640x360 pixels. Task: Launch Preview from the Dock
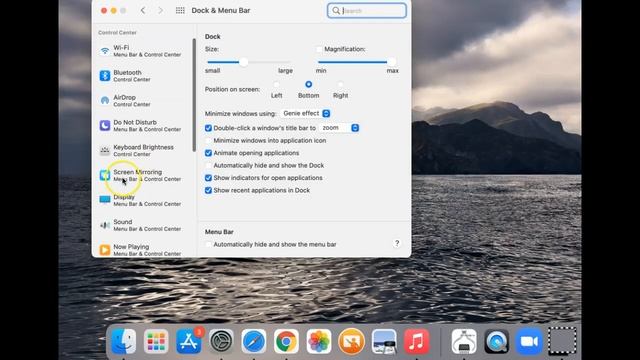click(x=384, y=341)
